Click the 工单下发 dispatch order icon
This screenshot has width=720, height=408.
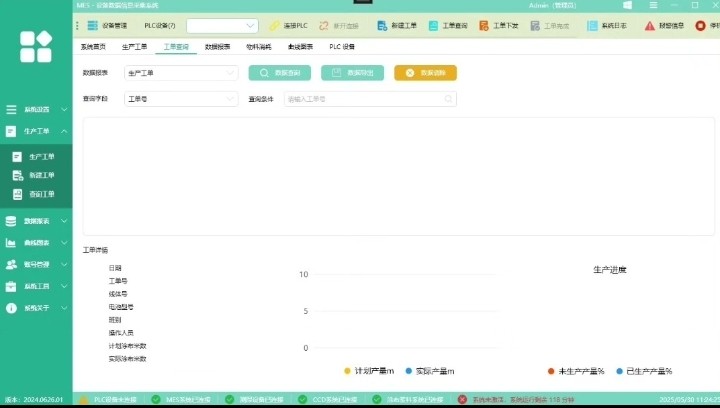[x=484, y=26]
